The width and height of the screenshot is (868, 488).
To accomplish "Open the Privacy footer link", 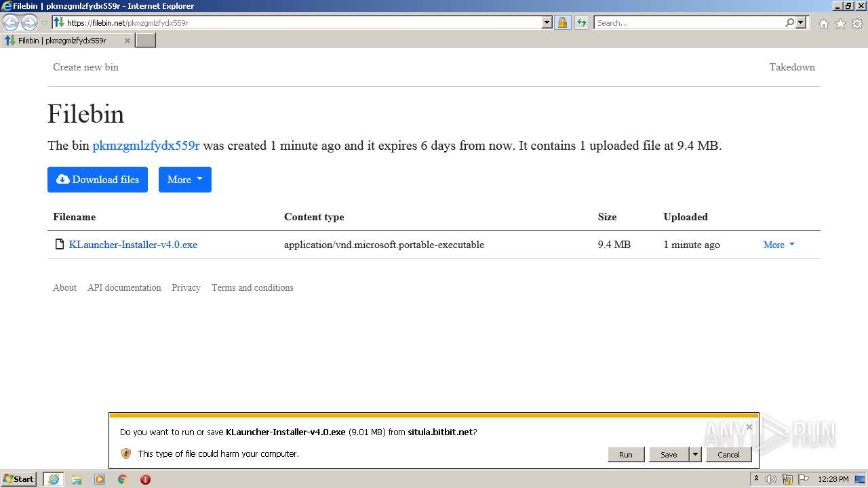I will (186, 287).
